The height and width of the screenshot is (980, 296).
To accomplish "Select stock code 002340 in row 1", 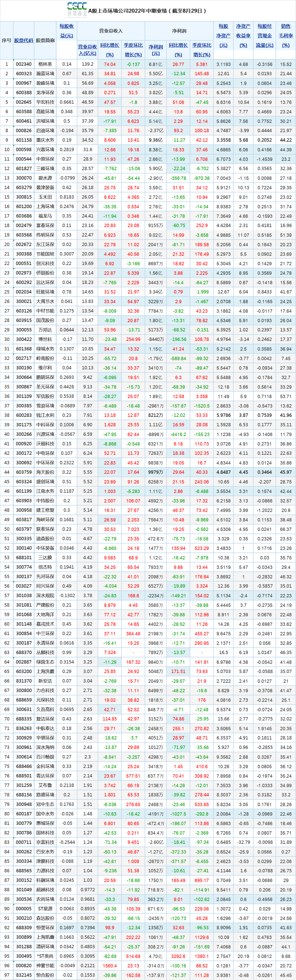I will pyautogui.click(x=24, y=64).
